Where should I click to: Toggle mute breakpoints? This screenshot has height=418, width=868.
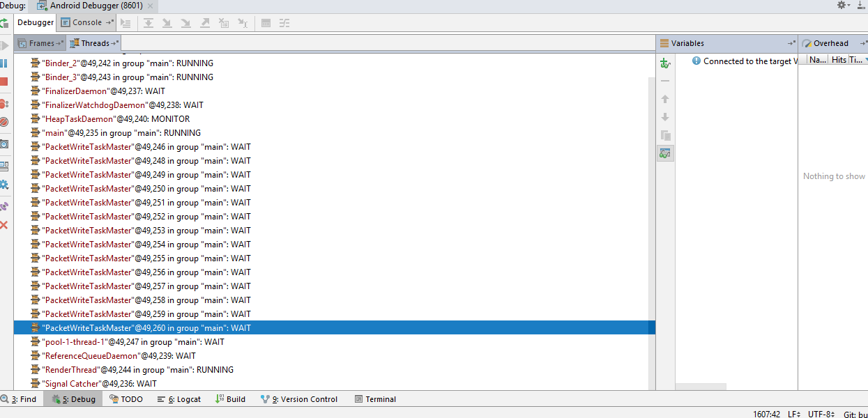tap(6, 123)
